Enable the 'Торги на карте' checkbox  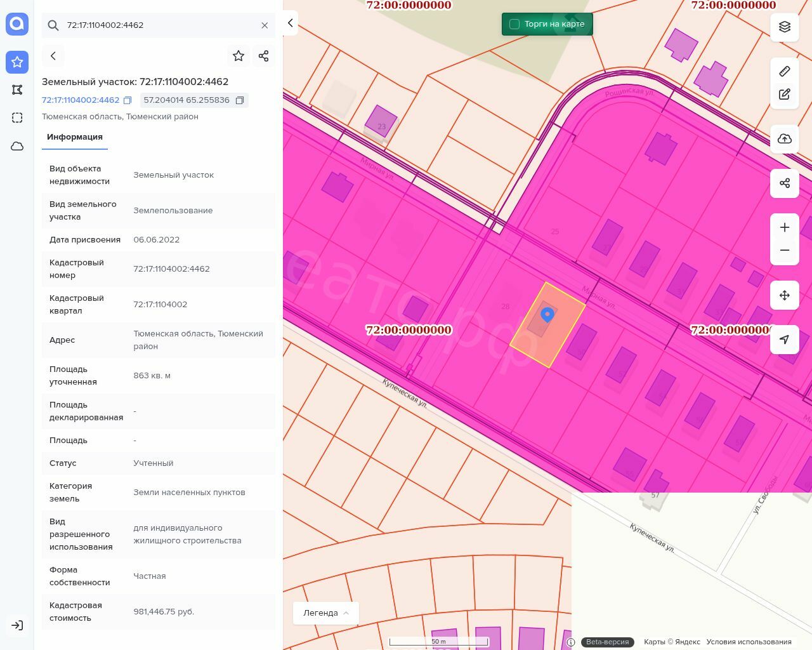[x=514, y=24]
